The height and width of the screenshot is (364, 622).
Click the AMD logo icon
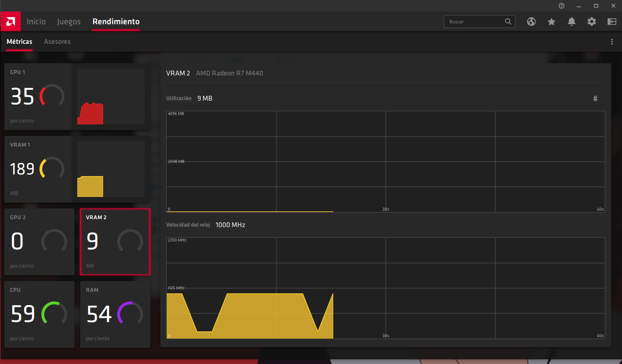coord(10,22)
